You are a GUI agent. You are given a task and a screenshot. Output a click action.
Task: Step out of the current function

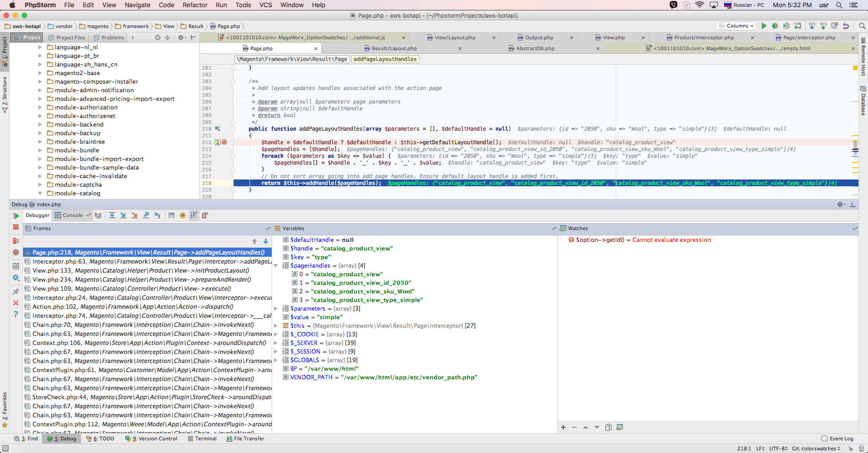coord(146,215)
